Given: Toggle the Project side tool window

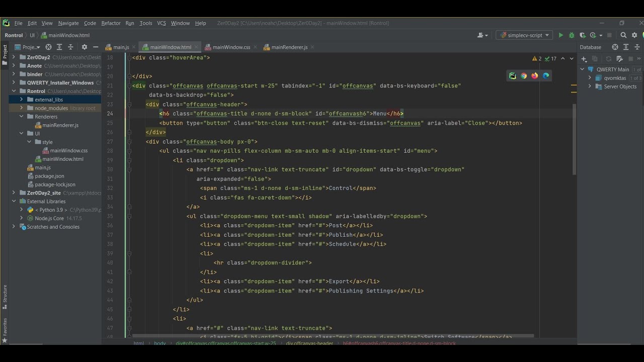Looking at the screenshot, I should coord(5,55).
